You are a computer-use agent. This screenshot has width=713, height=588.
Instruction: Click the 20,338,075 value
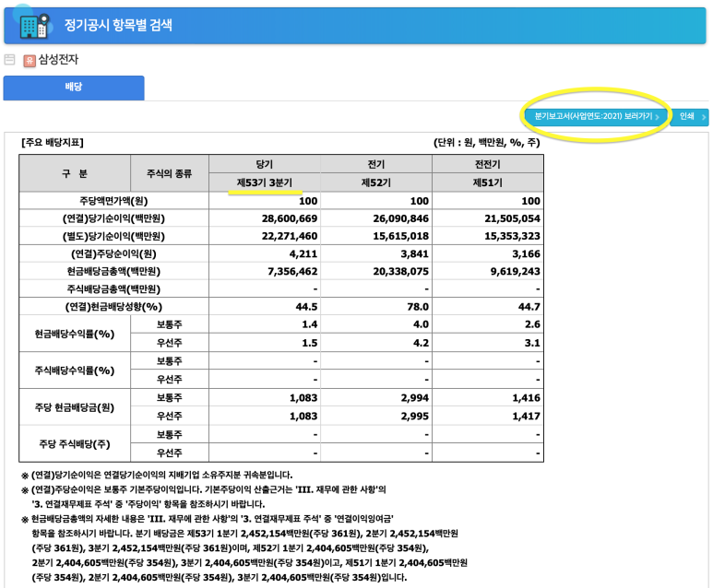[401, 272]
